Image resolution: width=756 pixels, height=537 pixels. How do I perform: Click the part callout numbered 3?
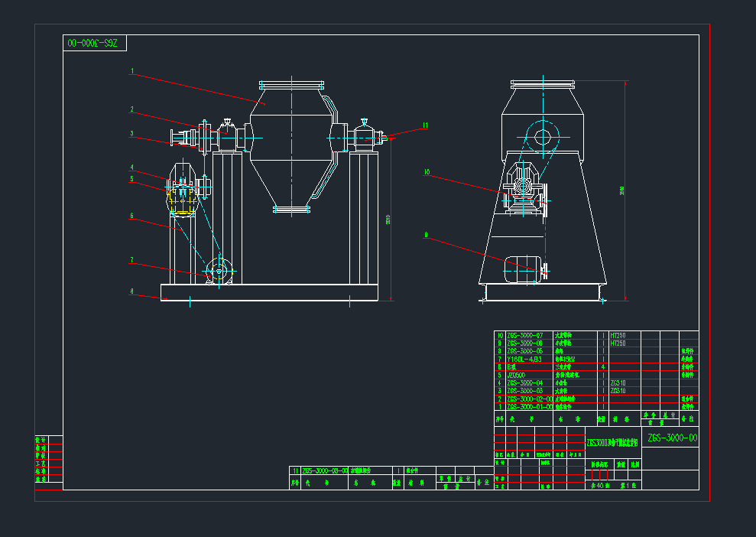[x=131, y=134]
